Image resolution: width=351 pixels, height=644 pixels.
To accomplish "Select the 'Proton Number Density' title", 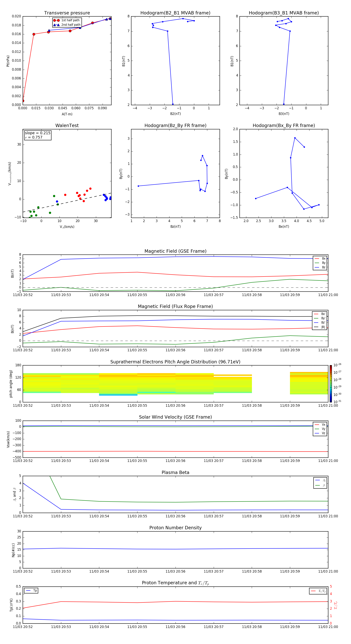I will [x=175, y=528].
